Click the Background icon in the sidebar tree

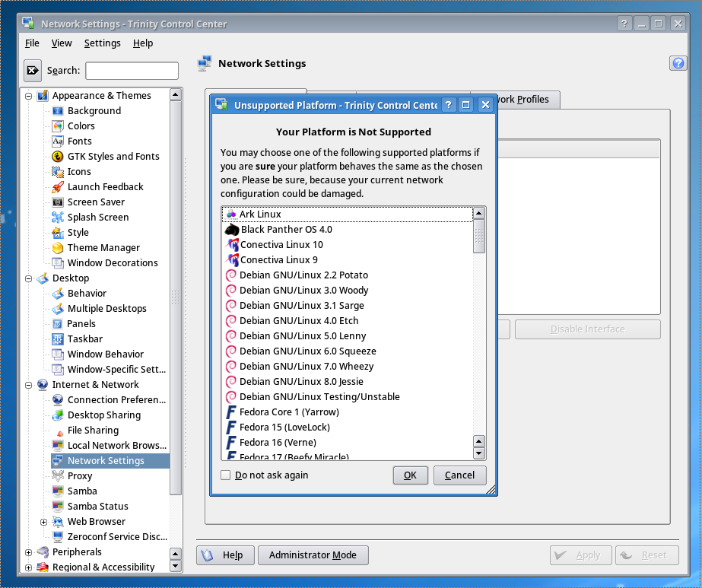click(58, 110)
